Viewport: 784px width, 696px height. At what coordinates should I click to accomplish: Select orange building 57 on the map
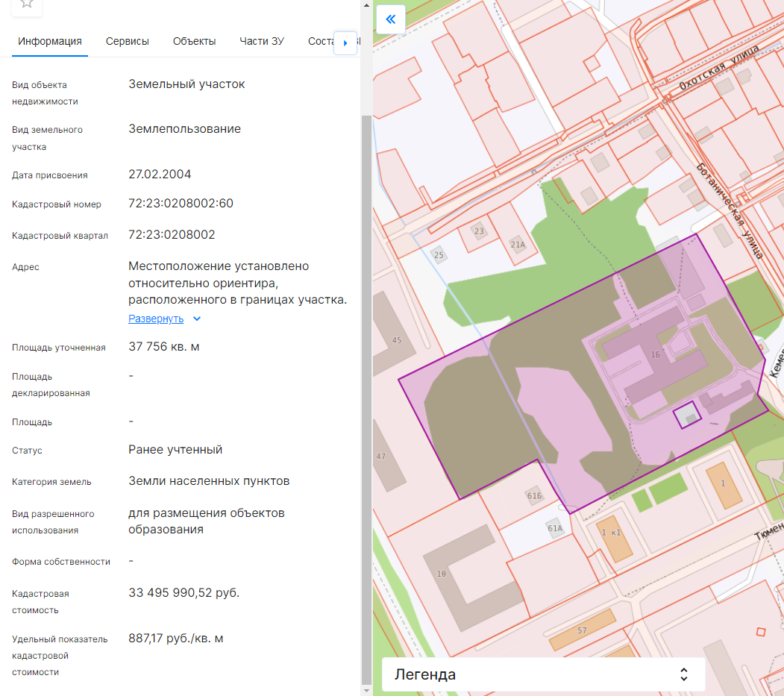click(582, 630)
